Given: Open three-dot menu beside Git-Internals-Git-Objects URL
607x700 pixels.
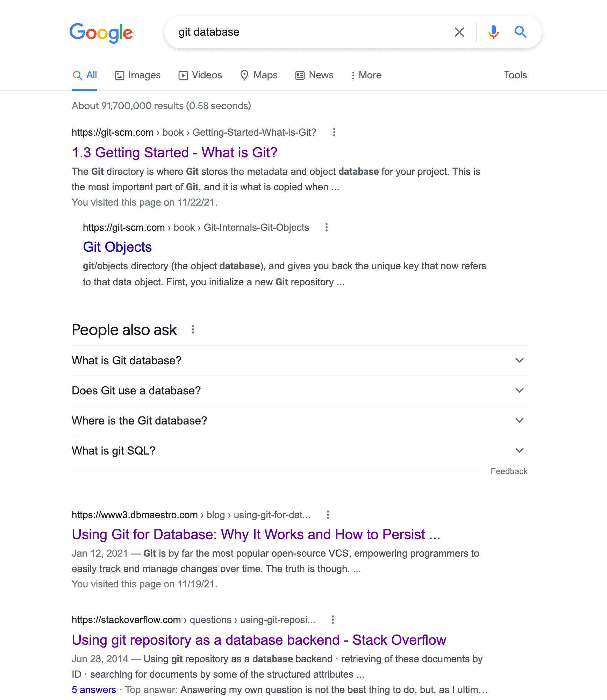Looking at the screenshot, I should click(326, 227).
